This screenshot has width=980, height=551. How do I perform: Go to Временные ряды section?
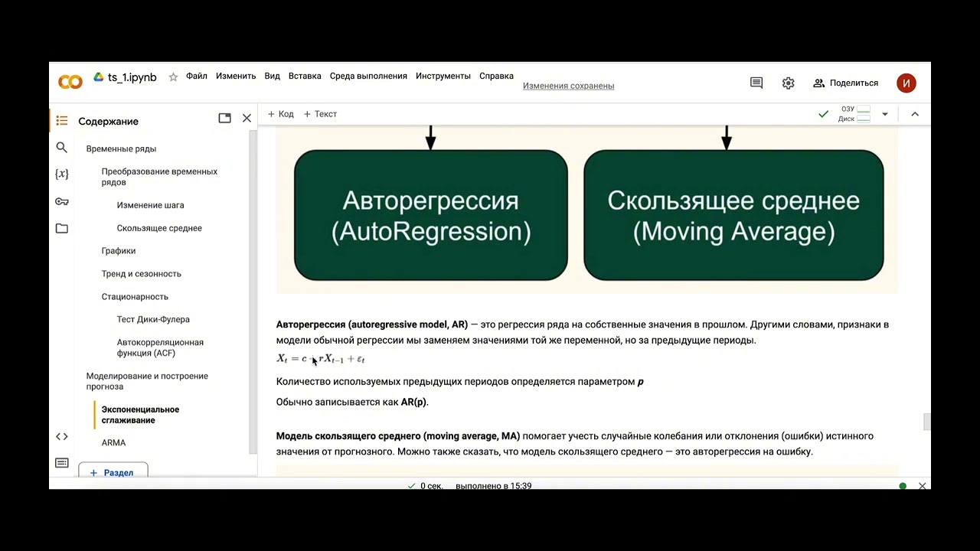[x=121, y=148]
